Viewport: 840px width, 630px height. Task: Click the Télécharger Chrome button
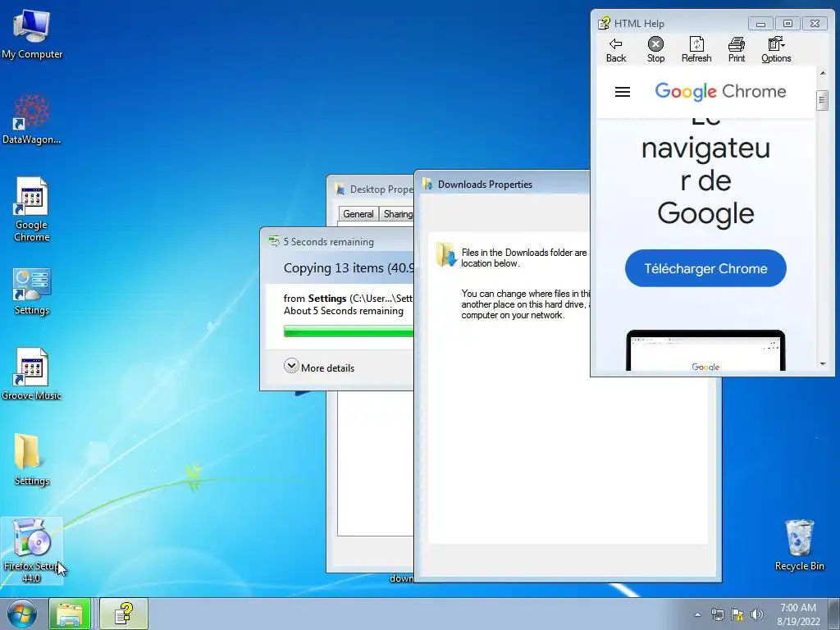pos(705,268)
